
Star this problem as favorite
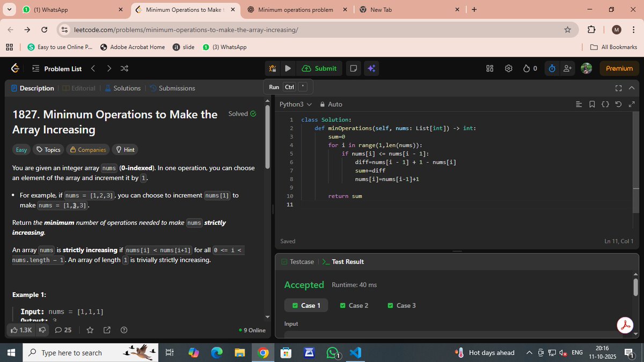pyautogui.click(x=90, y=330)
